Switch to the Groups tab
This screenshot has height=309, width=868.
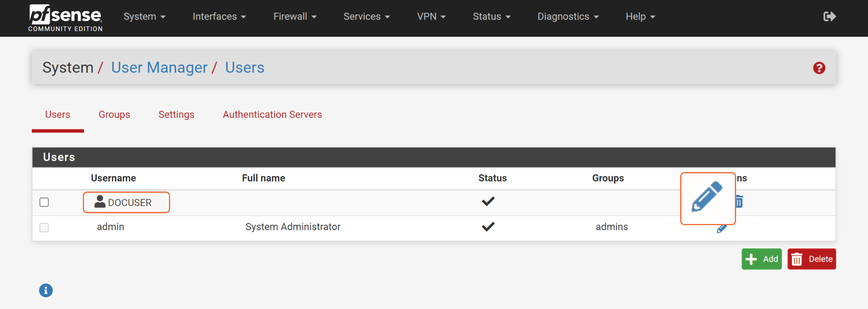pyautogui.click(x=114, y=114)
